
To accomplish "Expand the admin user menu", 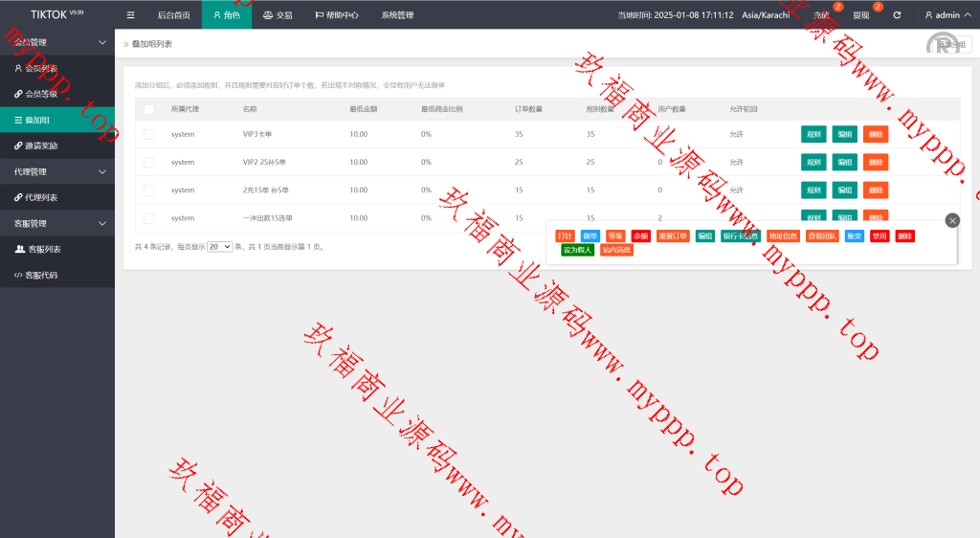I will [942, 15].
